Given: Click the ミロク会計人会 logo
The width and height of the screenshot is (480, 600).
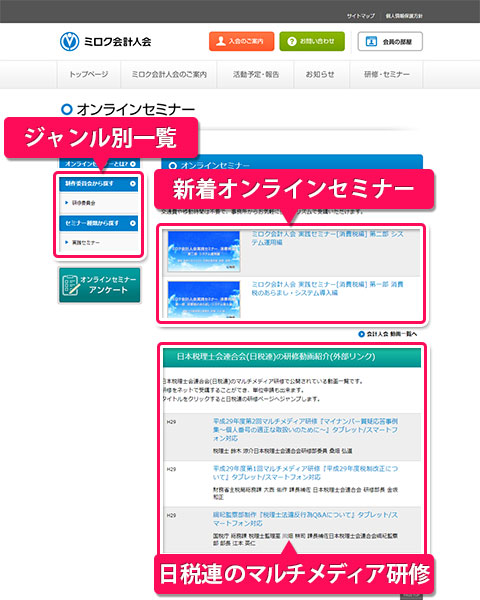Looking at the screenshot, I should [106, 41].
